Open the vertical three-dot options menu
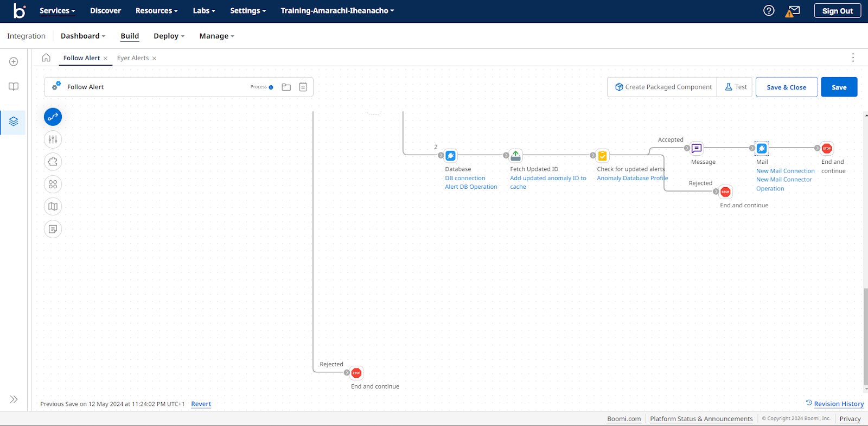 click(853, 58)
